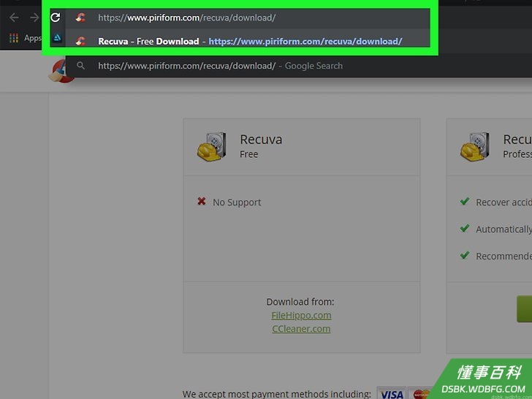Viewport: 532px width, 399px height.
Task: Click the green check beside Recommende
Action: tap(465, 255)
